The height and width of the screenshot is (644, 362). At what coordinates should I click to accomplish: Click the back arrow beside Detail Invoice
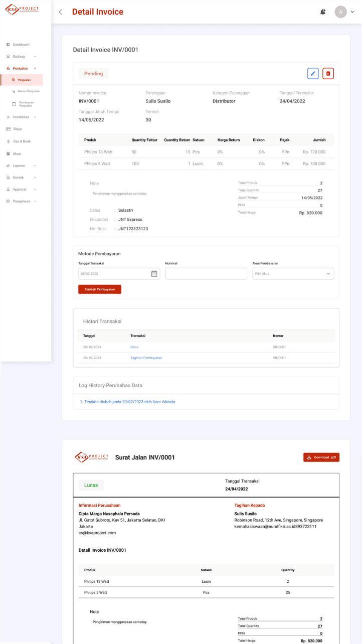61,12
